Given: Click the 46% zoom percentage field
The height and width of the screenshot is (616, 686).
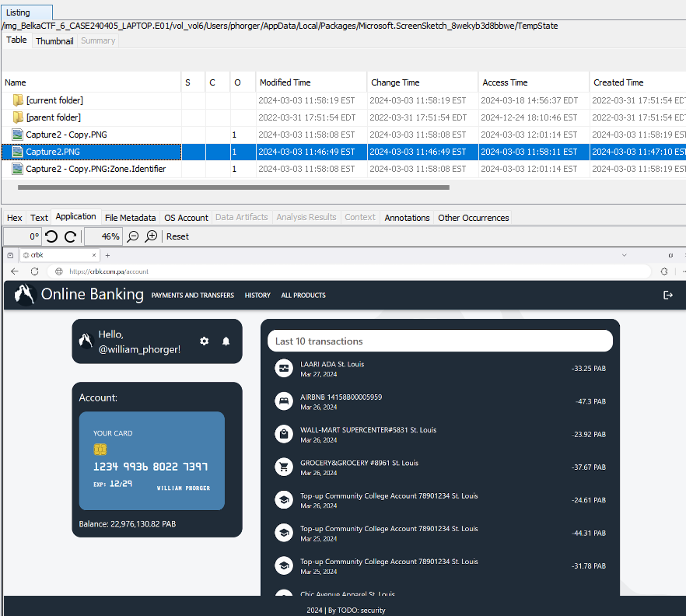Looking at the screenshot, I should 103,236.
